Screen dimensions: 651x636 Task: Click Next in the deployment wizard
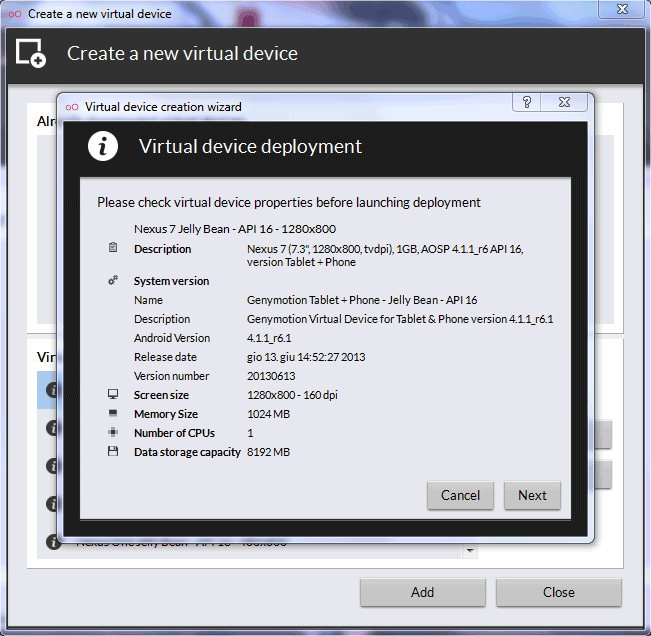point(532,495)
